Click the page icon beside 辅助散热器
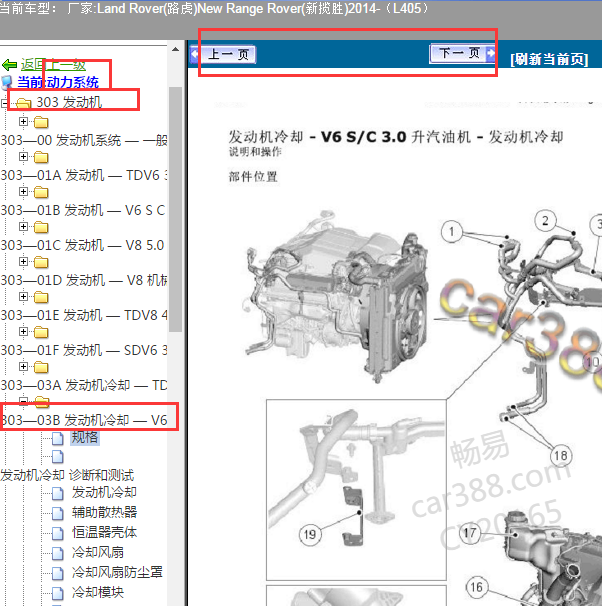 [58, 513]
